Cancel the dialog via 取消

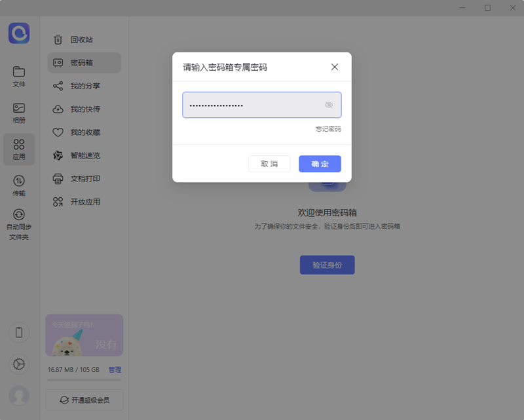tap(269, 164)
